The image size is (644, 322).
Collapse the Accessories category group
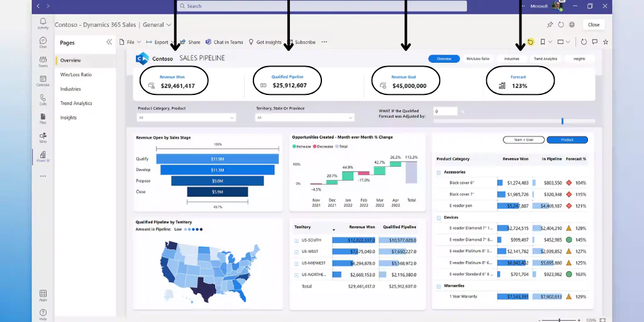click(438, 172)
